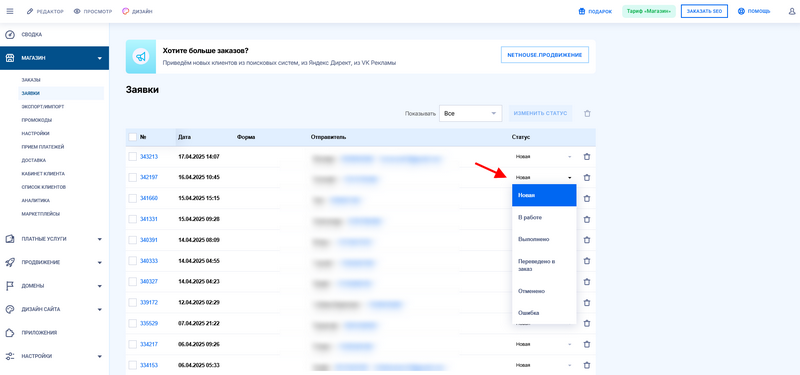Delete request 341660 with trash icon
This screenshot has height=375, width=800.
point(587,198)
